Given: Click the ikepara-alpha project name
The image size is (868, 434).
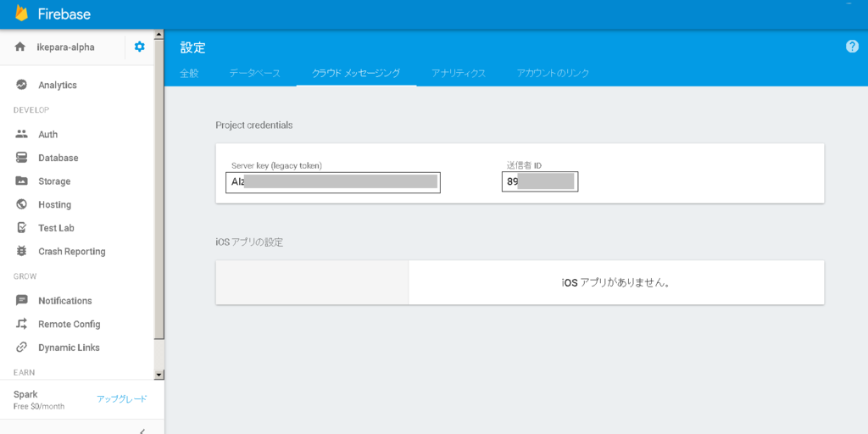Looking at the screenshot, I should [x=65, y=47].
